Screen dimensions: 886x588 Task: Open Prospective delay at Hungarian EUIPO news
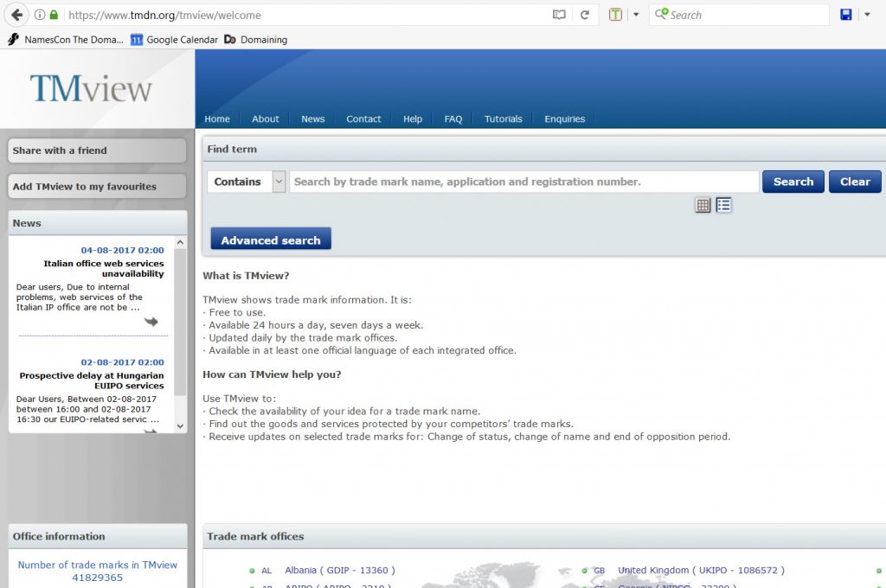[92, 380]
